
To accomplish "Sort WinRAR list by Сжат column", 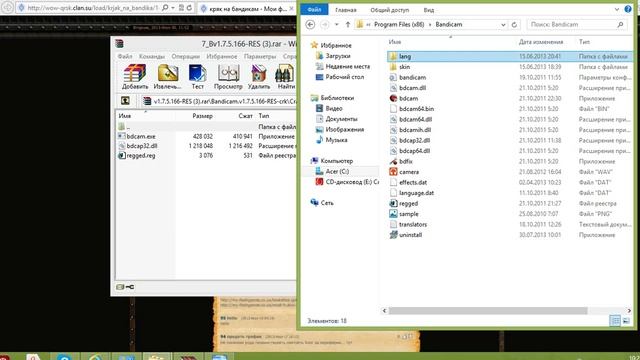I will (x=245, y=116).
